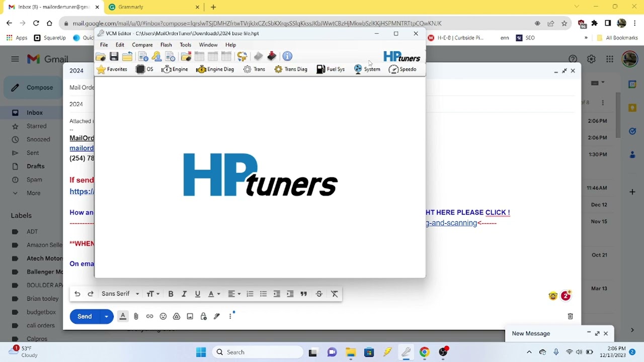The width and height of the screenshot is (644, 362).
Task: Toggle bold formatting in compose
Action: 171,294
